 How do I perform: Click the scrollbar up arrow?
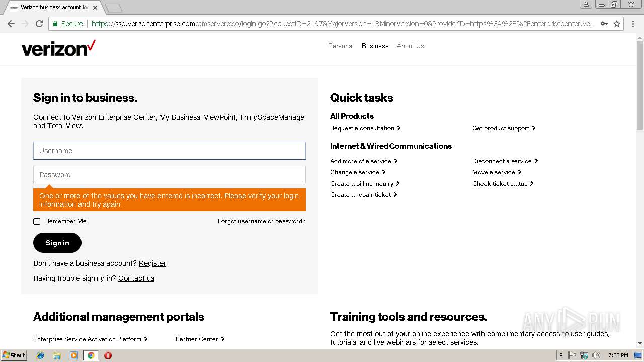coord(640,37)
